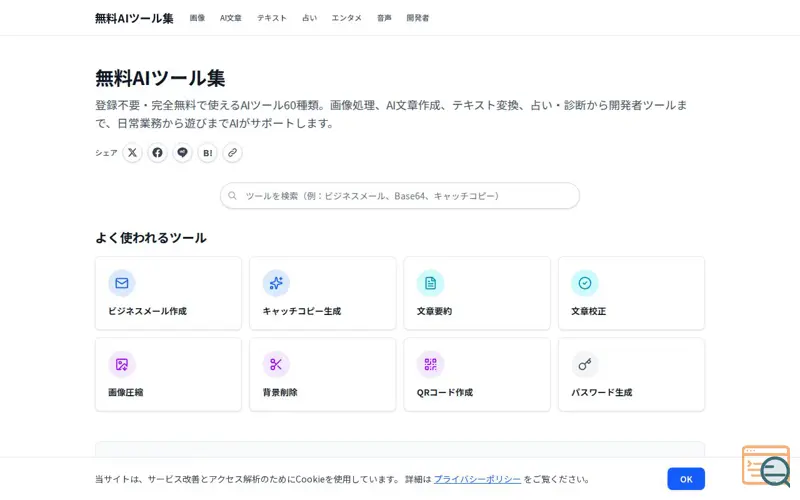Open the 開発者 menu category
Screen dimensions: 800x500
(418, 18)
